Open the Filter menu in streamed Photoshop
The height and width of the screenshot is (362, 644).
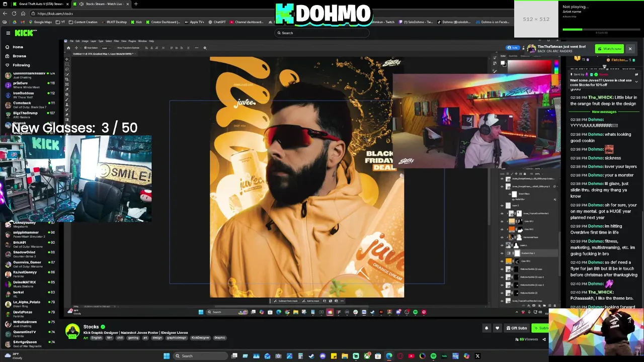pos(116,41)
